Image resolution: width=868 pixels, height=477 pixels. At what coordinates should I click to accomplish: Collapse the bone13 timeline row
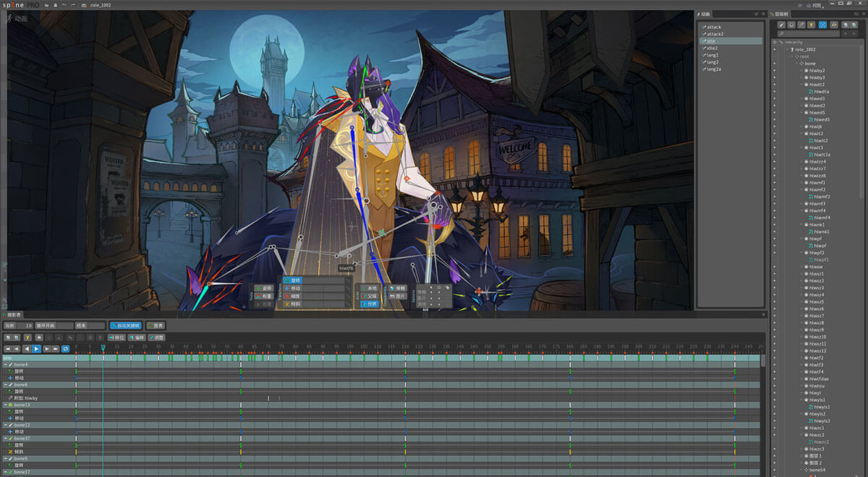click(6, 405)
